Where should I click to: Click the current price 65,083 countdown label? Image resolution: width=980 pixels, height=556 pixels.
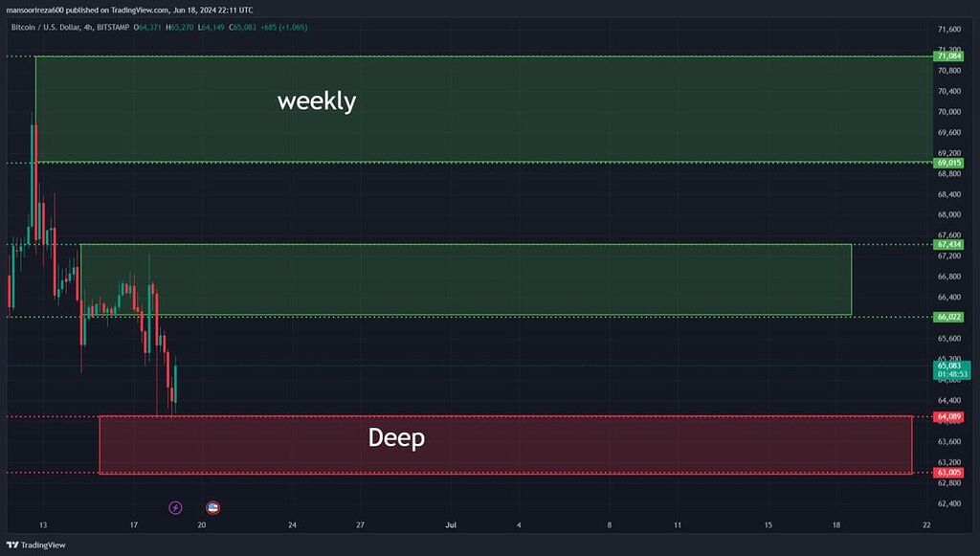(x=950, y=370)
